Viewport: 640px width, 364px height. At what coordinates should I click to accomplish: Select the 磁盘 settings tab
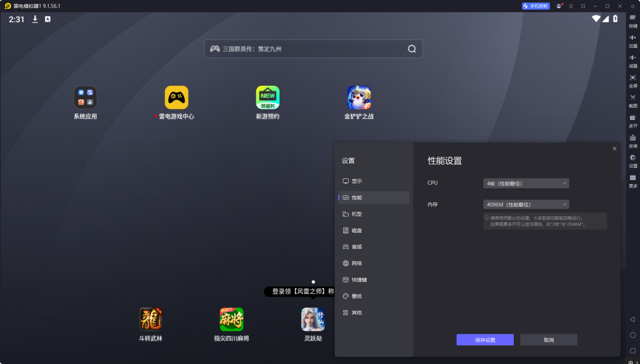[374, 230]
